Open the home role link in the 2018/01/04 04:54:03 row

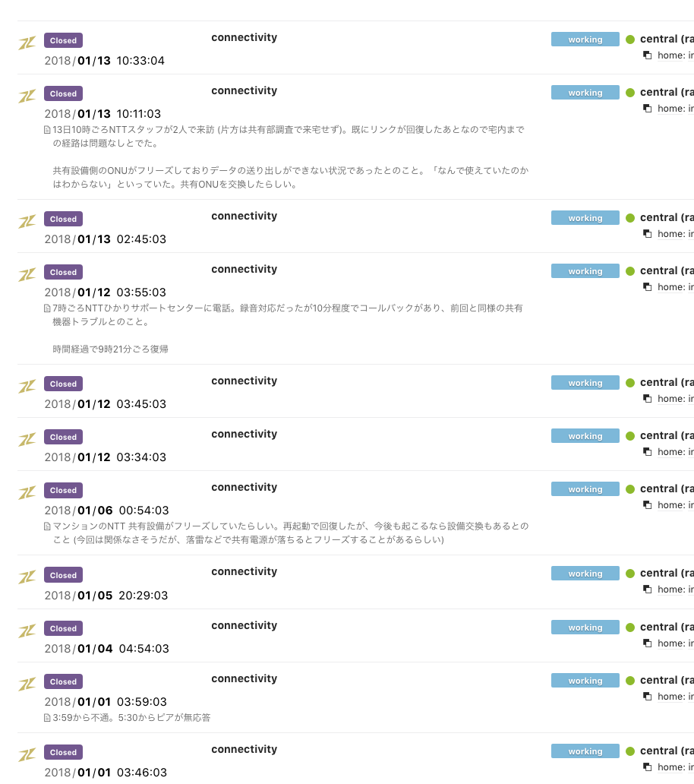point(675,643)
